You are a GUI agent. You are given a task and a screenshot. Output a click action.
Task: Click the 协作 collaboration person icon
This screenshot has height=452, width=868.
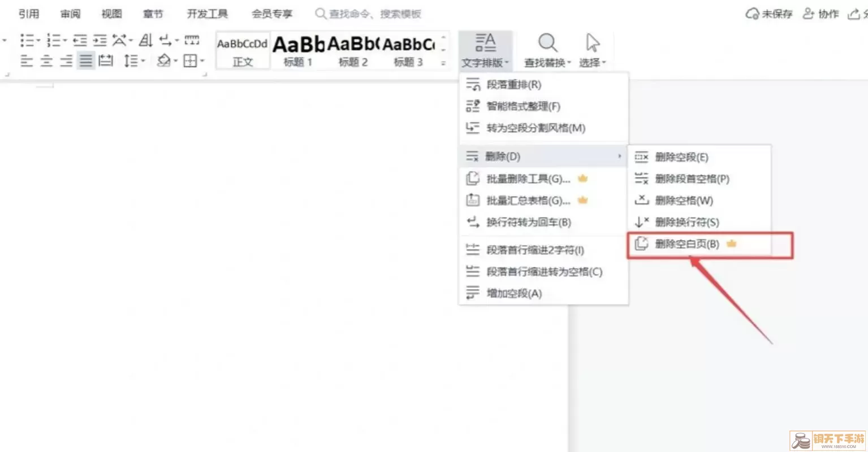tap(809, 14)
